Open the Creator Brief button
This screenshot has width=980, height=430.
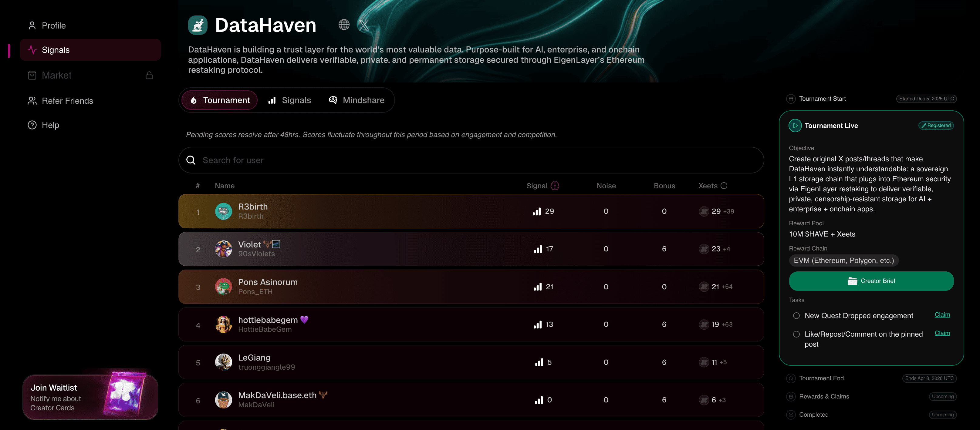871,281
